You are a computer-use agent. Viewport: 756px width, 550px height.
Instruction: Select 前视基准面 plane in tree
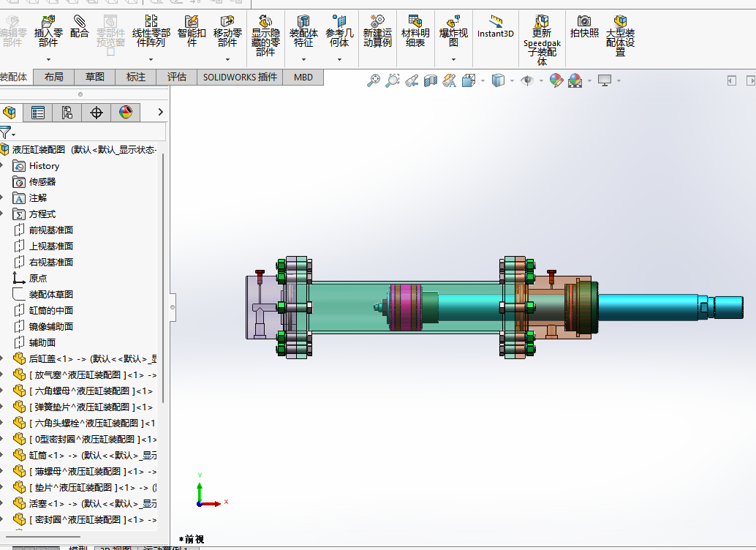[50, 230]
